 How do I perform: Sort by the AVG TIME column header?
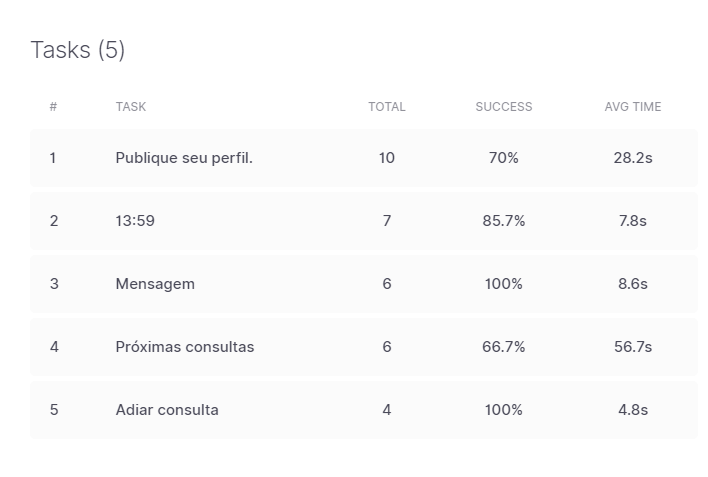pos(633,107)
